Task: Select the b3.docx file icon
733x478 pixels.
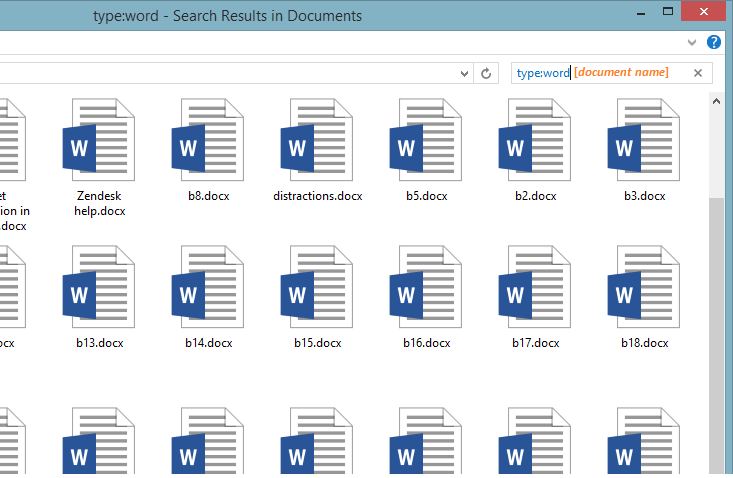Action: tap(643, 139)
